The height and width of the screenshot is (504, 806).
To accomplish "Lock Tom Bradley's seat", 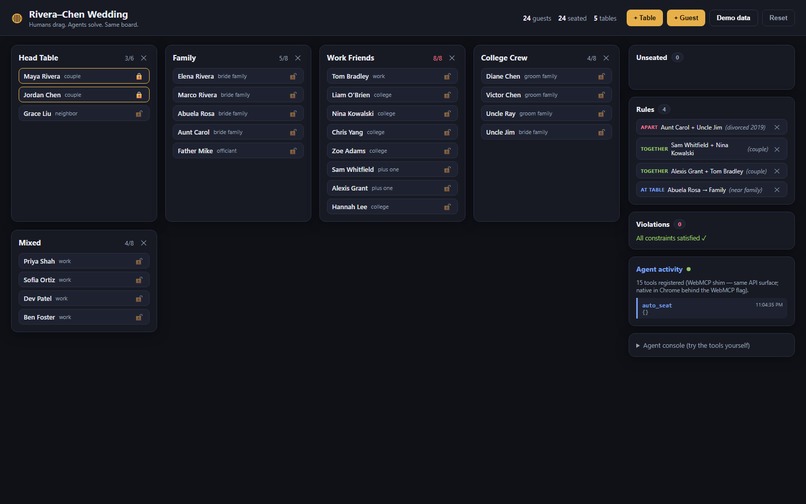I will [447, 76].
